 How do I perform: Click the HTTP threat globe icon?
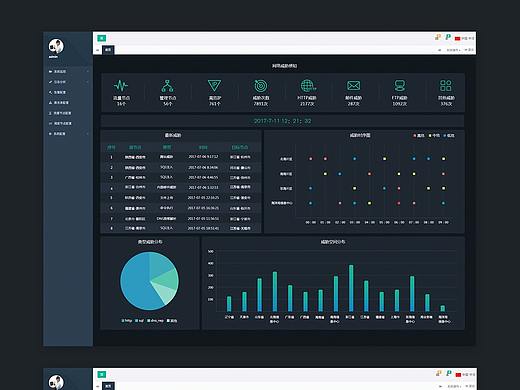click(x=307, y=86)
